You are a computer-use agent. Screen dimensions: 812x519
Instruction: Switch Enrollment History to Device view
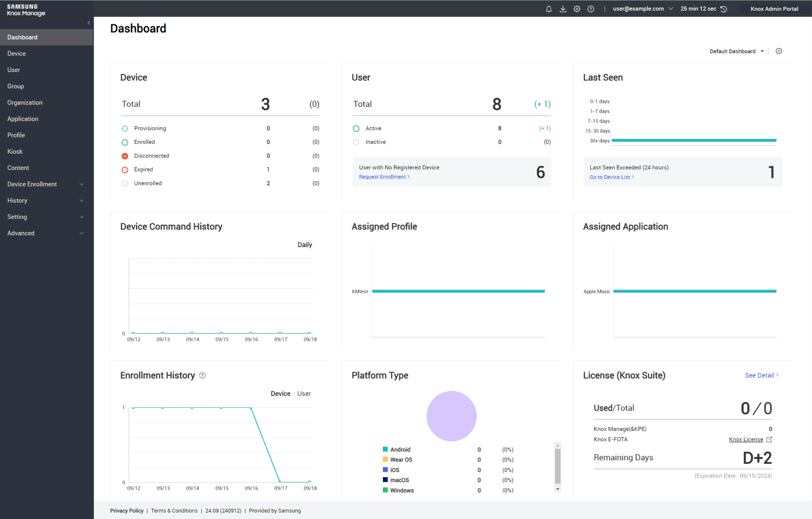pos(280,393)
